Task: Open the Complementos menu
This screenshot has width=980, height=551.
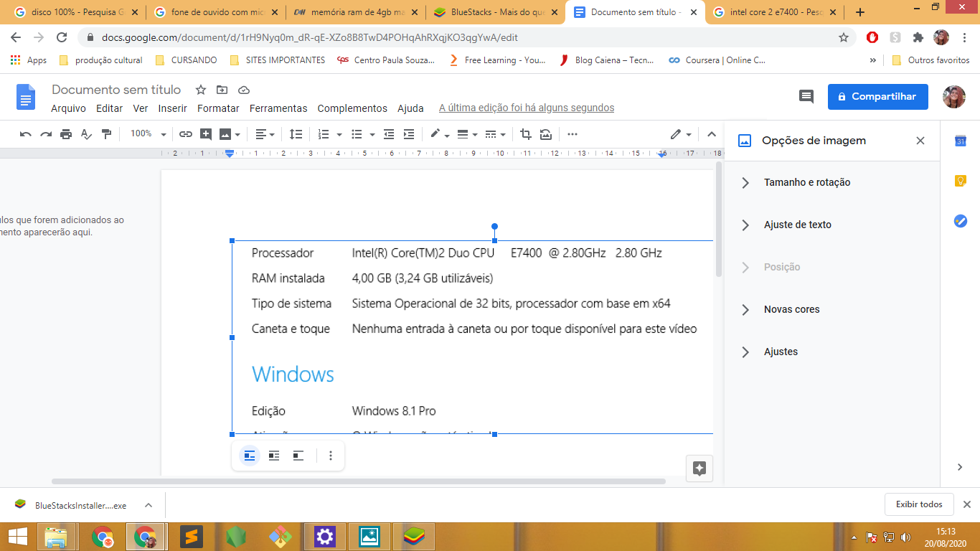Action: (352, 108)
